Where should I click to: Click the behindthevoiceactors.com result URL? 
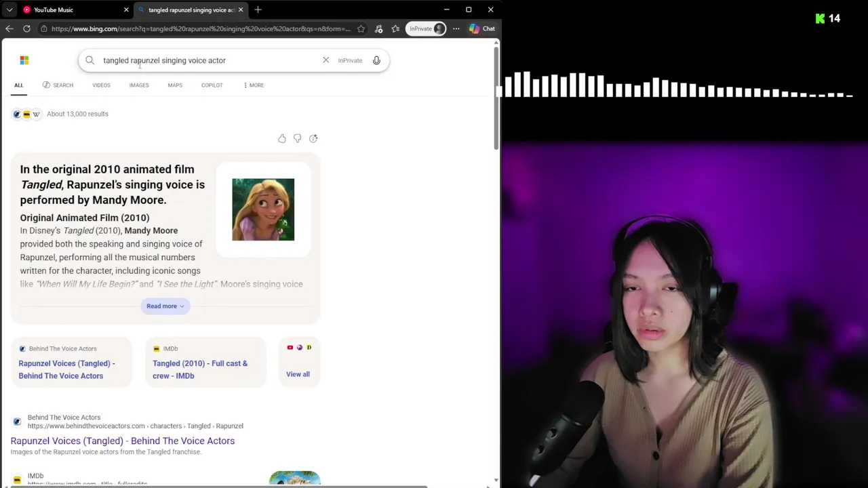[x=135, y=426]
